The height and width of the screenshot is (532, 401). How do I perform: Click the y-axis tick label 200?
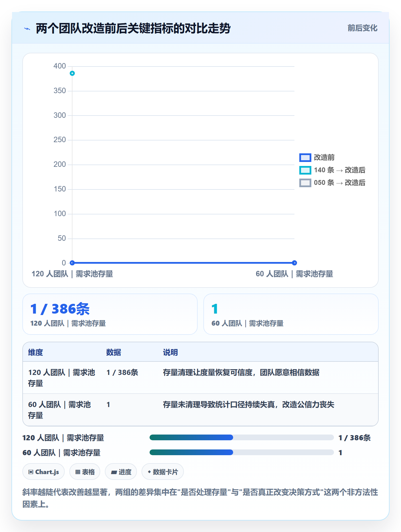pos(60,164)
